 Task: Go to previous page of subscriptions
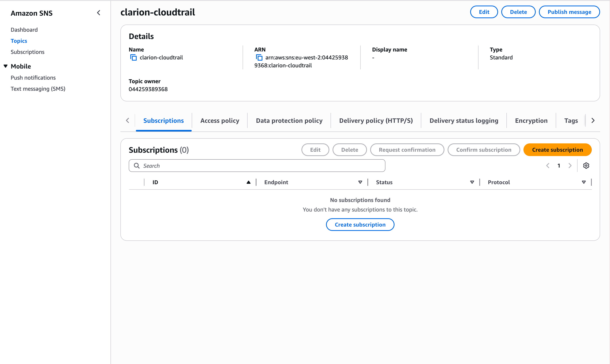[x=548, y=166]
